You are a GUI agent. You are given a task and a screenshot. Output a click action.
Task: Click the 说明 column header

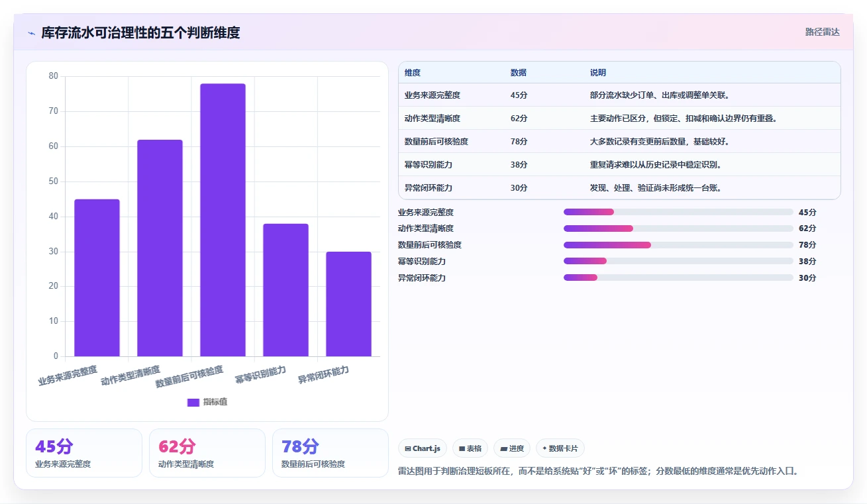click(x=597, y=73)
